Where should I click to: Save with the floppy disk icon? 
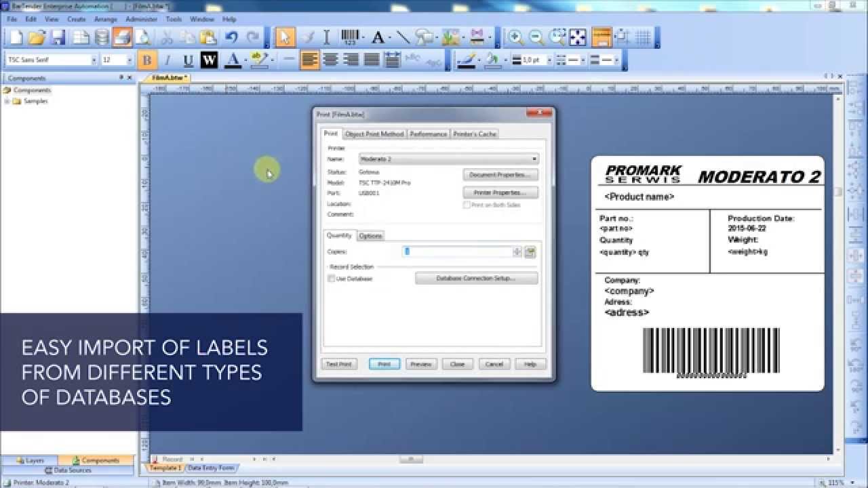pyautogui.click(x=58, y=37)
